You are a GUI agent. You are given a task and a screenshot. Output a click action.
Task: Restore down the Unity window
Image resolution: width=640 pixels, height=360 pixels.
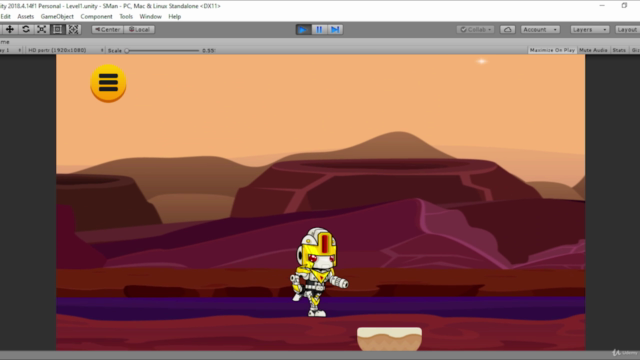click(624, 6)
